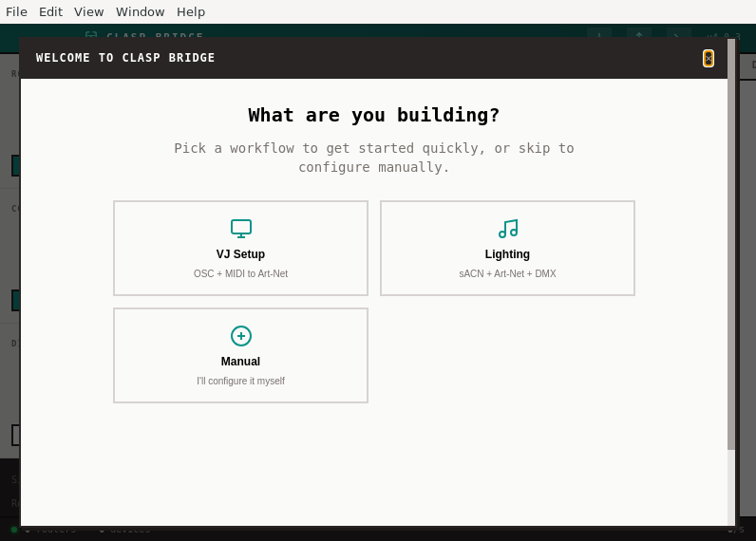Image resolution: width=756 pixels, height=541 pixels.
Task: Click 'OSC + MIDI to Art-Net' description text
Action: 240,273
